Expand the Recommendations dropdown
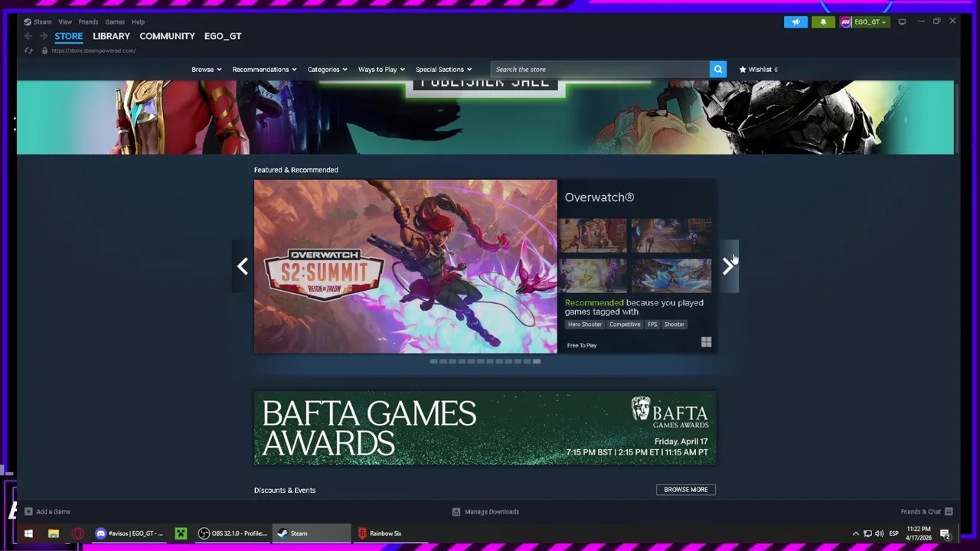980x551 pixels. [x=264, y=70]
